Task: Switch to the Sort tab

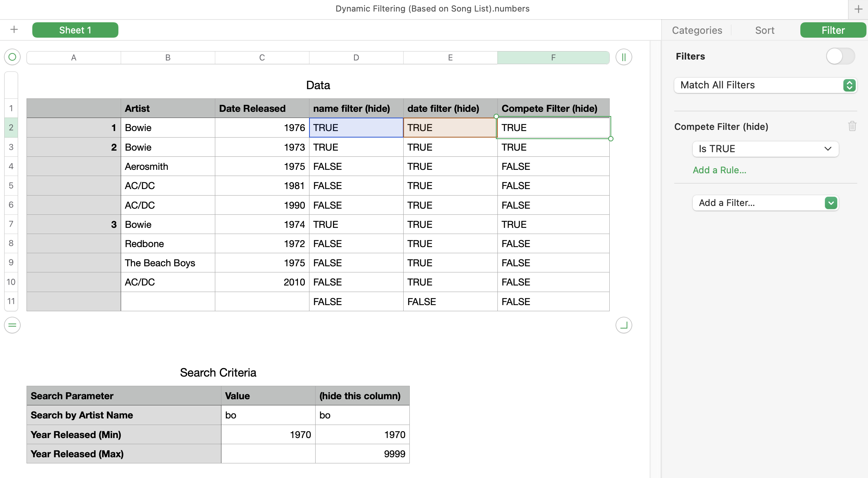Action: coord(765,30)
